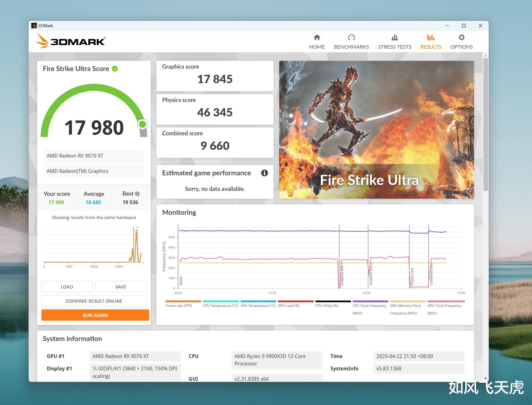532x405 pixels.
Task: Click the LOAD button
Action: pyautogui.click(x=67, y=287)
